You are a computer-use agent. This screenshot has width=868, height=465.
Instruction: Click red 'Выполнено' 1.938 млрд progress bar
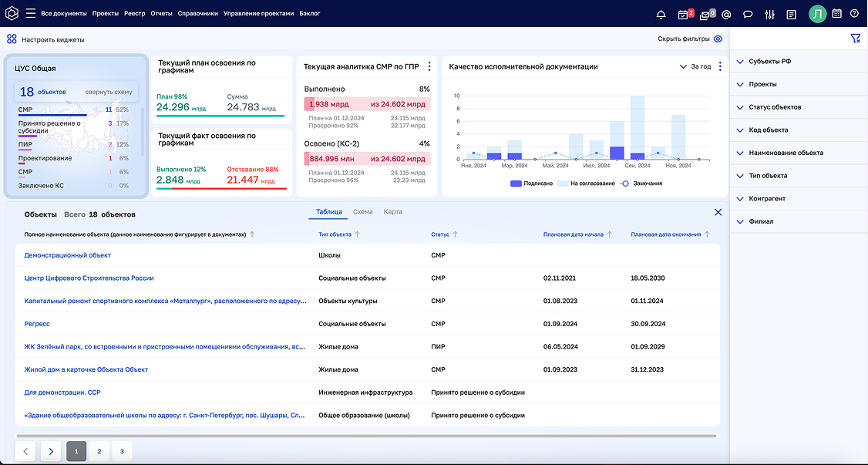click(x=367, y=104)
